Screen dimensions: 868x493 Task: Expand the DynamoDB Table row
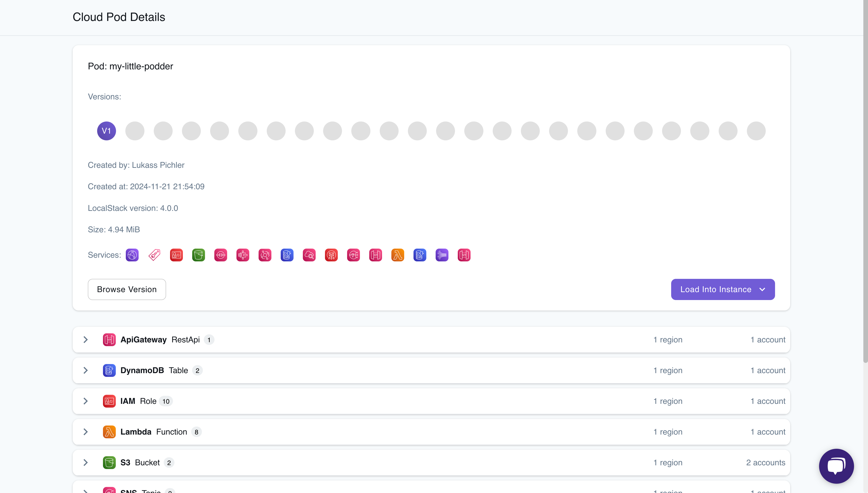86,370
